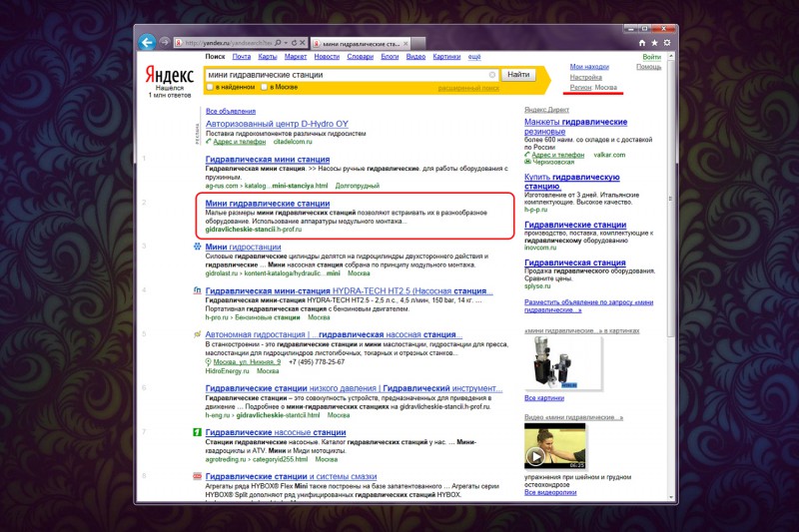Image resolution: width=799 pixels, height=532 pixels.
Task: Open the hydraulic station image thumbnail
Action: (563, 363)
